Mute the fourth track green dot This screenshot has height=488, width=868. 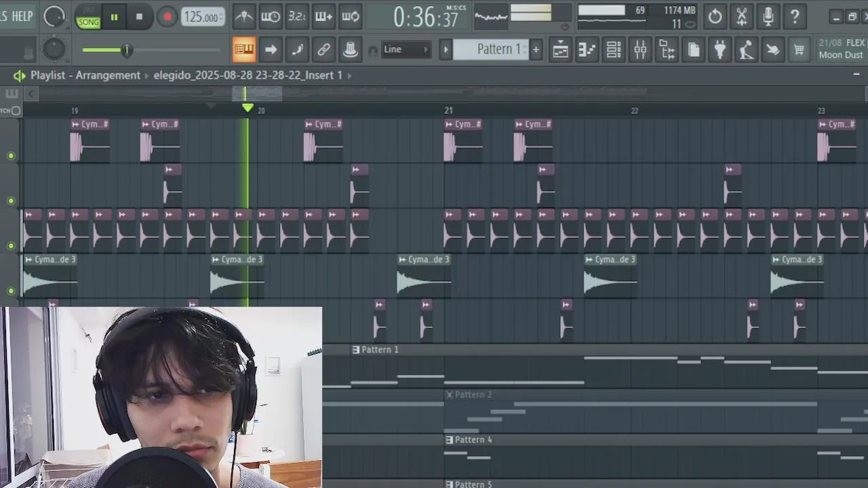[x=11, y=291]
